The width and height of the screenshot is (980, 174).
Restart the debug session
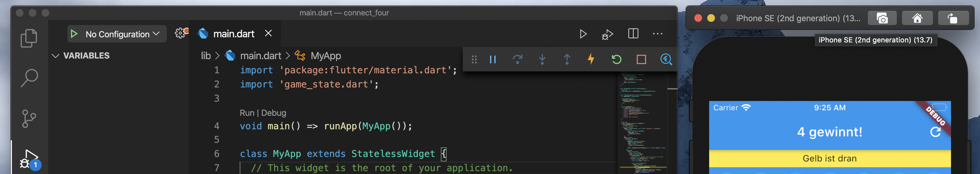pos(616,60)
